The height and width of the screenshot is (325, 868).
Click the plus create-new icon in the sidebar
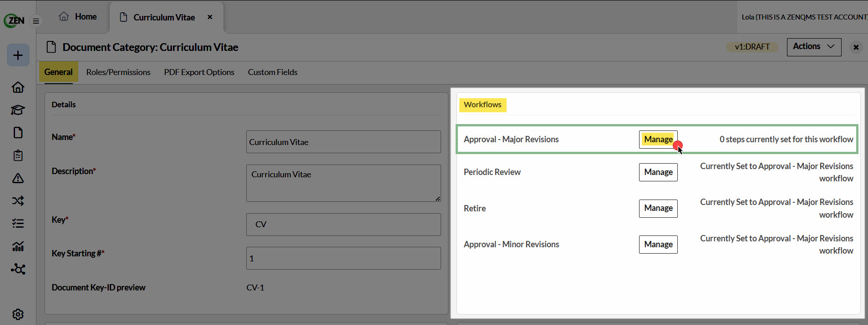coord(18,55)
